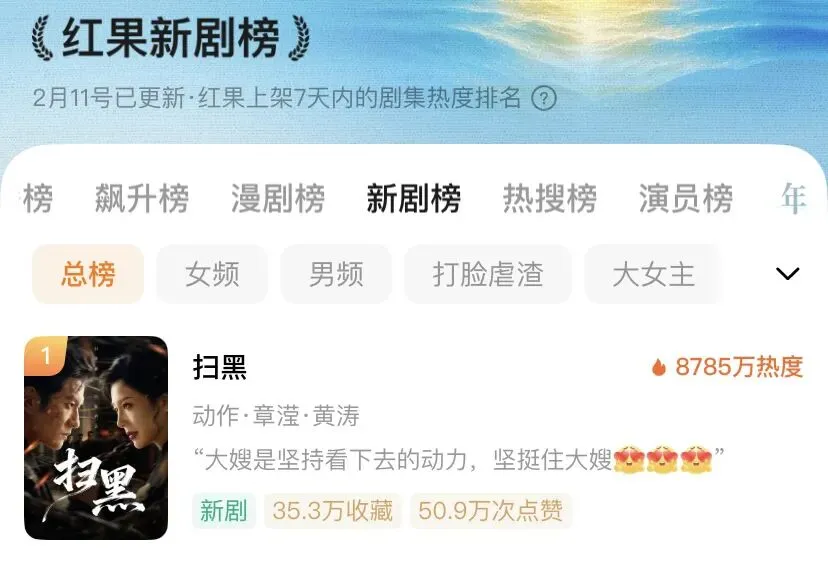Switch to the 演员榜 tab
This screenshot has height=570, width=828.
pyautogui.click(x=685, y=199)
